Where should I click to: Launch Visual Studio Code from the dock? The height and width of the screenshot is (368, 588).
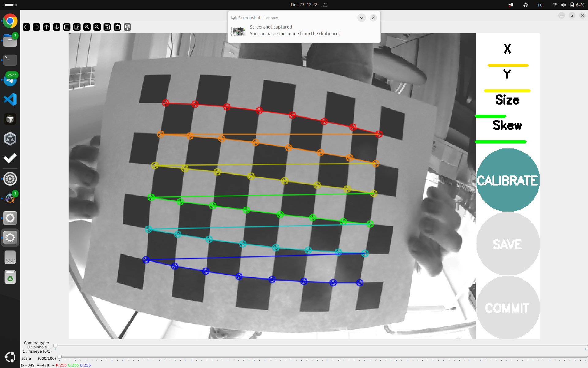10,99
